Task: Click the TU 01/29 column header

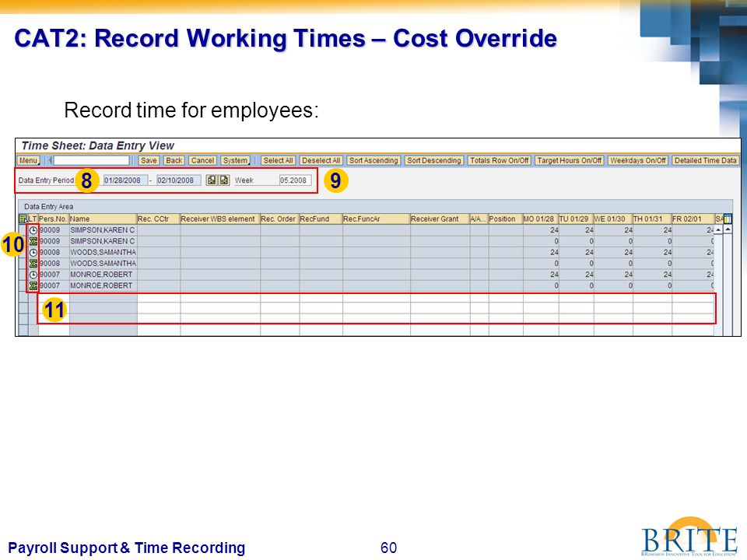Action: (x=576, y=219)
